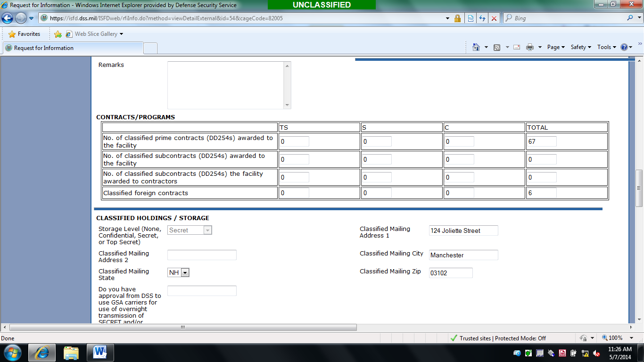The image size is (644, 362).
Task: Click the Bing search magnifier button
Action: pos(630,18)
